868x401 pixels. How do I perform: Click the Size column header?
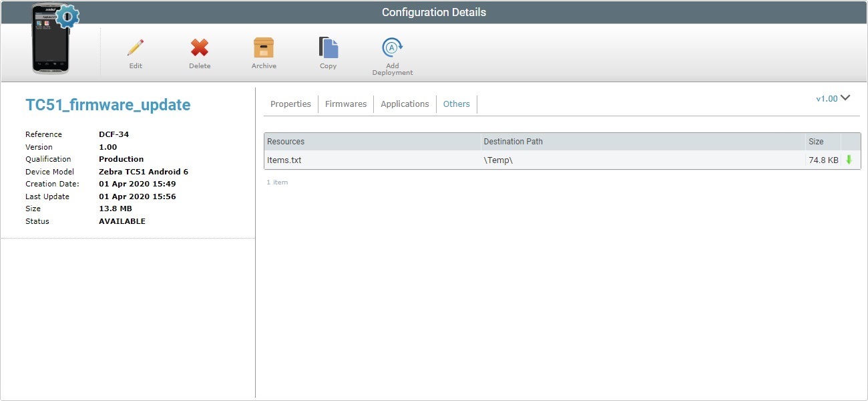(815, 141)
